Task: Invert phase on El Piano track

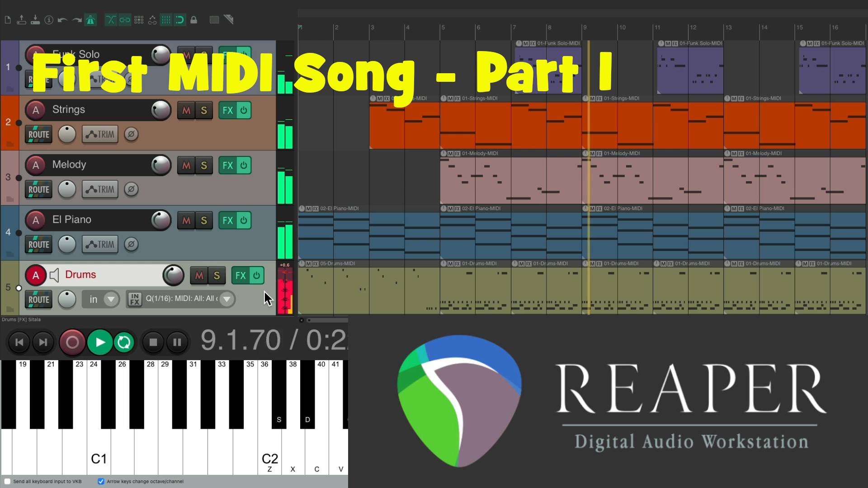Action: [x=131, y=244]
